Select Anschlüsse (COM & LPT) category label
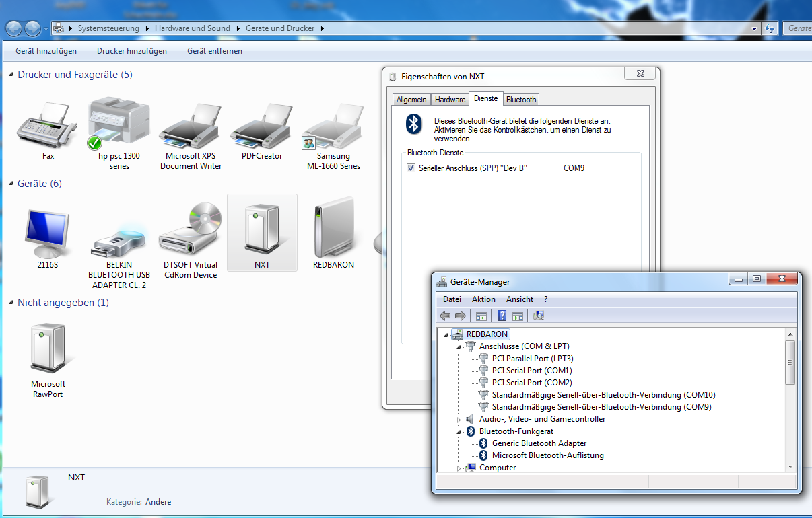 pos(524,346)
